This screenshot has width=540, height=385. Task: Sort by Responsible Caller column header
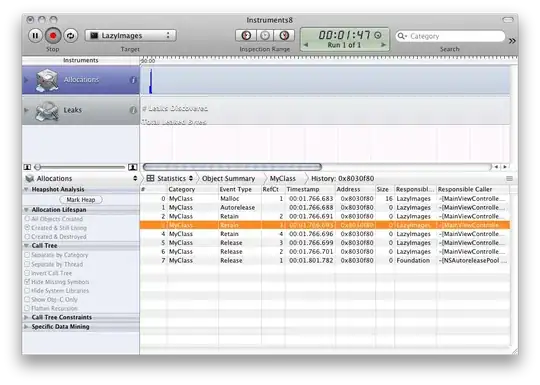473,189
